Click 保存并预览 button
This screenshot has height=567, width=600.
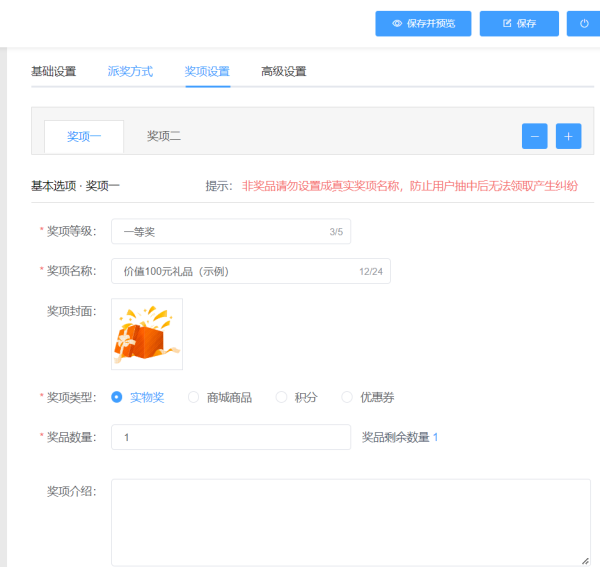(423, 23)
